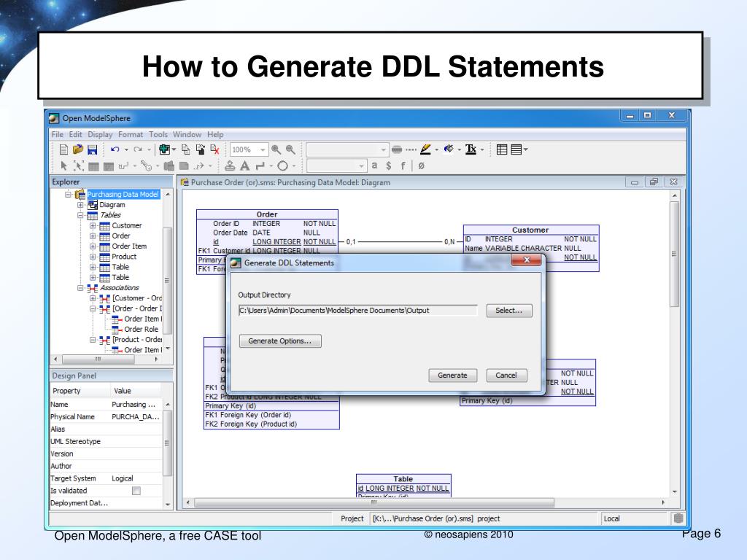Click the 'Table' entity header in diagram
Image resolution: width=747 pixels, height=560 pixels.
[403, 479]
